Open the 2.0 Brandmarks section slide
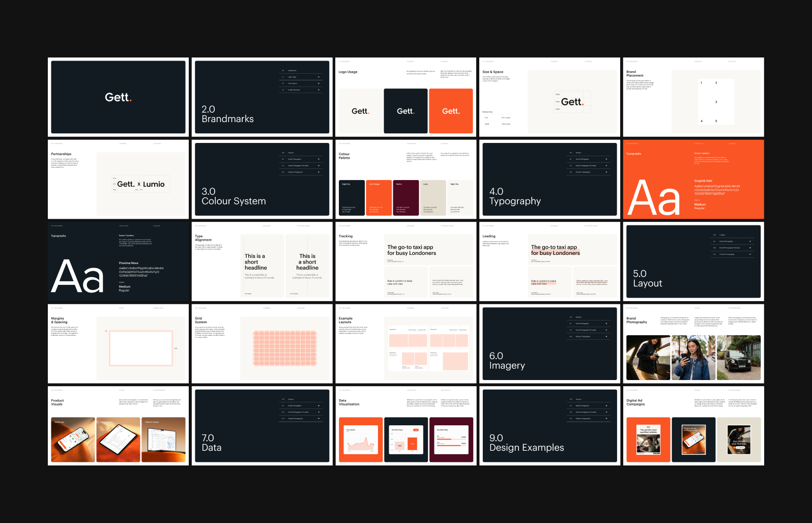This screenshot has height=523, width=812. coord(262,97)
